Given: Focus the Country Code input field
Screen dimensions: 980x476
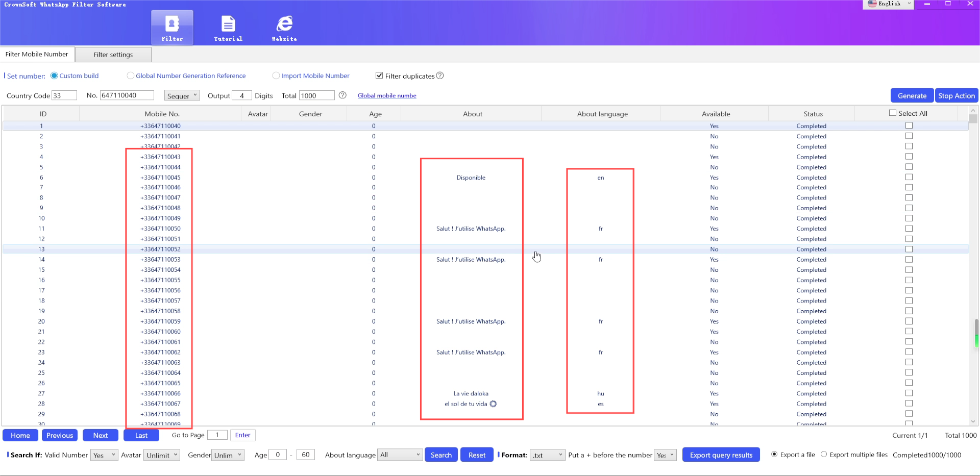Looking at the screenshot, I should tap(64, 95).
